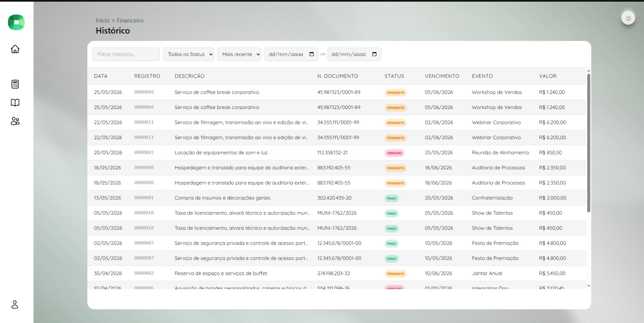Click the Financeiro breadcrumb

[130, 21]
